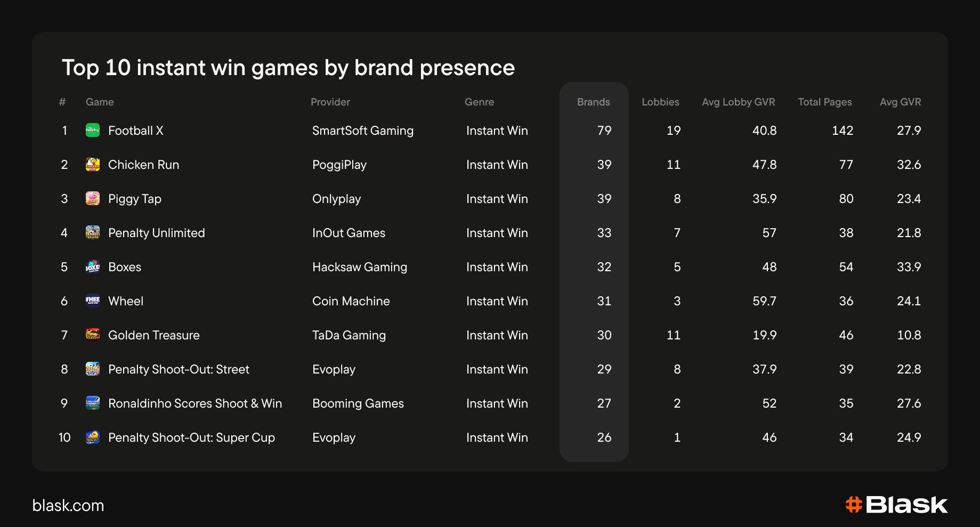Select the Game column header
The width and height of the screenshot is (980, 527).
pos(100,102)
